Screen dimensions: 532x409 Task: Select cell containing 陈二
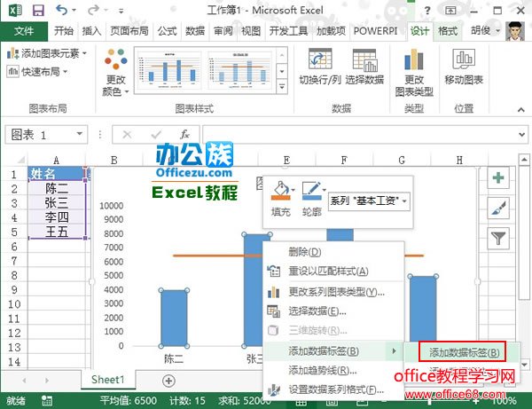pyautogui.click(x=57, y=188)
